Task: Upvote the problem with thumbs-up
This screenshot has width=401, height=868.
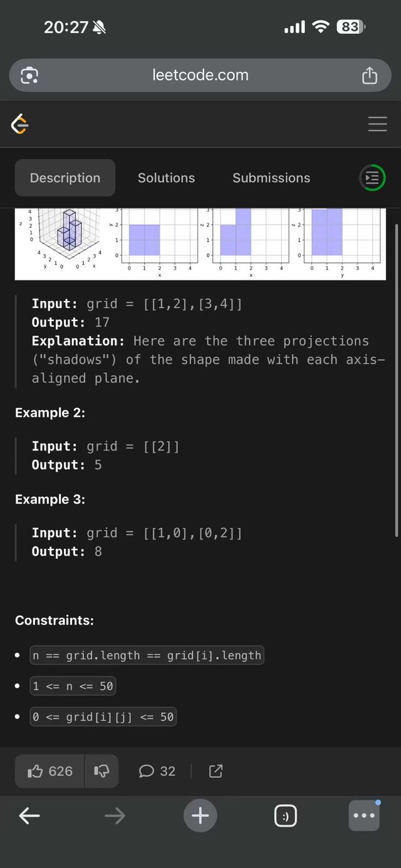Action: pos(51,771)
